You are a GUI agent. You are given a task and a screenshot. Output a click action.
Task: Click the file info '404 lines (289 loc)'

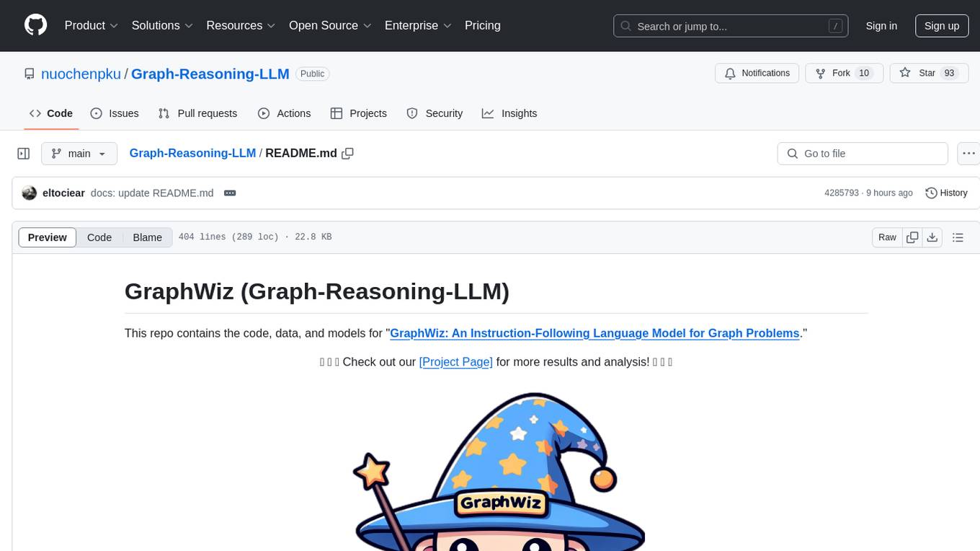[x=228, y=237]
